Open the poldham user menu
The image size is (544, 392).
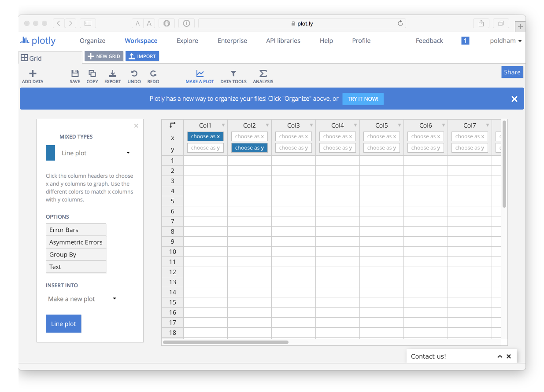506,41
